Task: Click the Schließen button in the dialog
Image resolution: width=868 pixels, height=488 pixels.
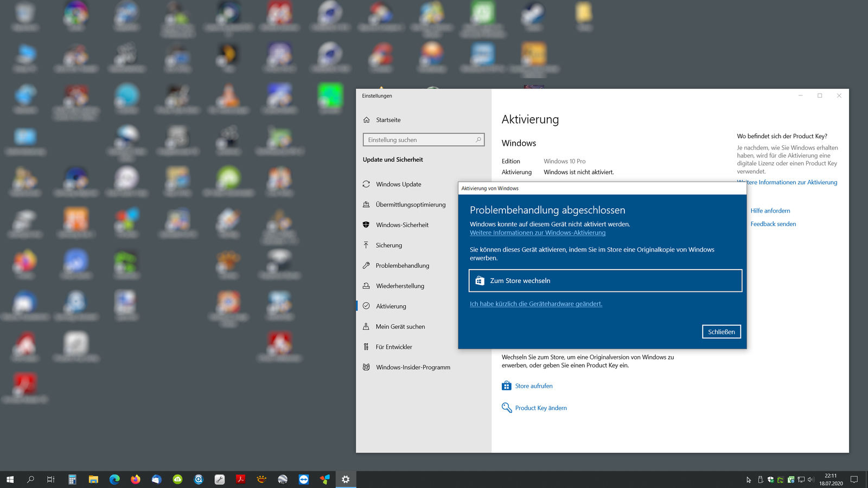Action: tap(722, 332)
